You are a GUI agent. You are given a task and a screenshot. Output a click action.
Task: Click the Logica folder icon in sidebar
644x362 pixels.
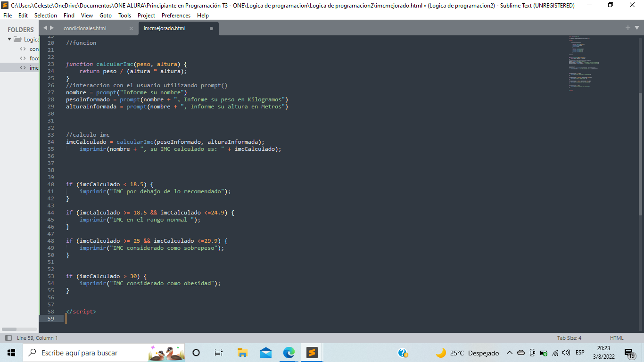(x=17, y=39)
